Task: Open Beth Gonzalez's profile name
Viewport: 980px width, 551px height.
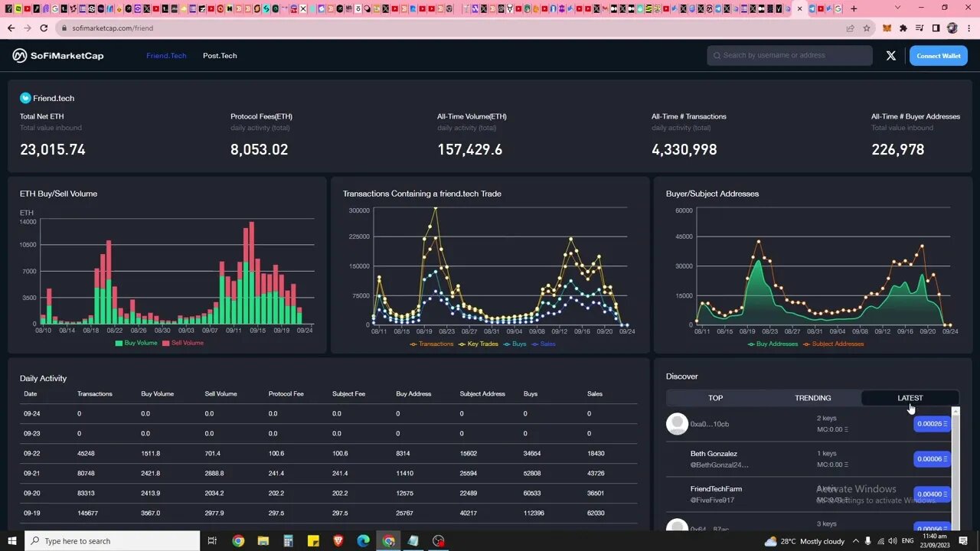Action: click(714, 454)
